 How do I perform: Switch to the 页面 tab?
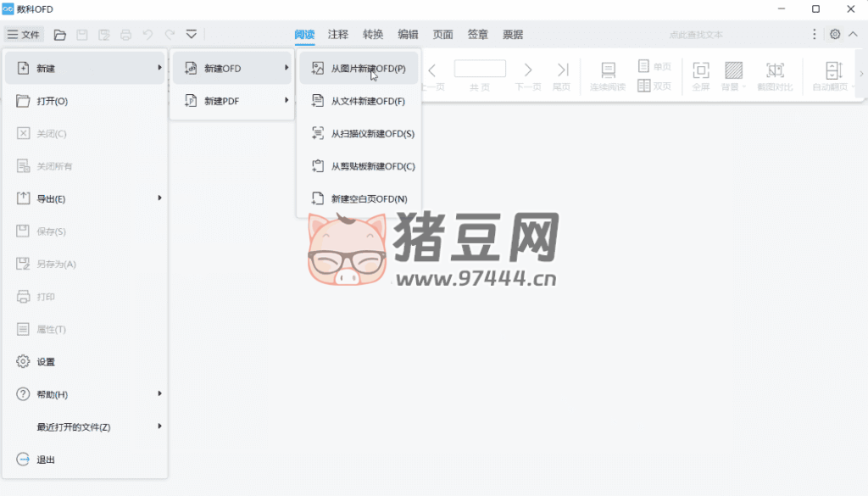pyautogui.click(x=442, y=34)
